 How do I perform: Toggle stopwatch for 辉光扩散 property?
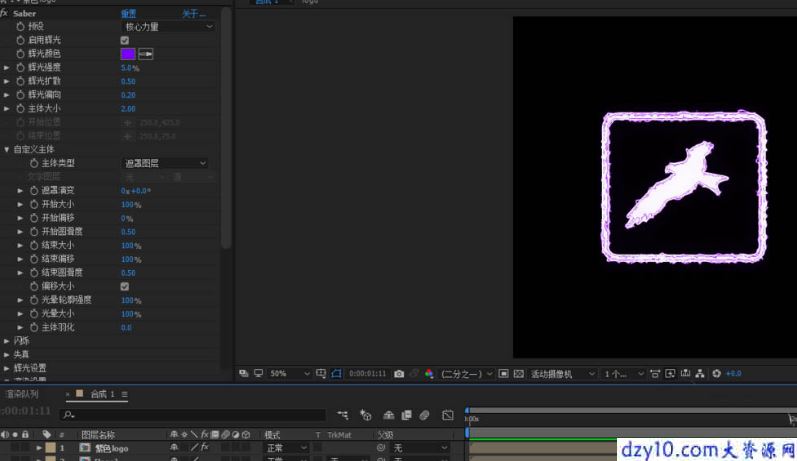[20, 81]
